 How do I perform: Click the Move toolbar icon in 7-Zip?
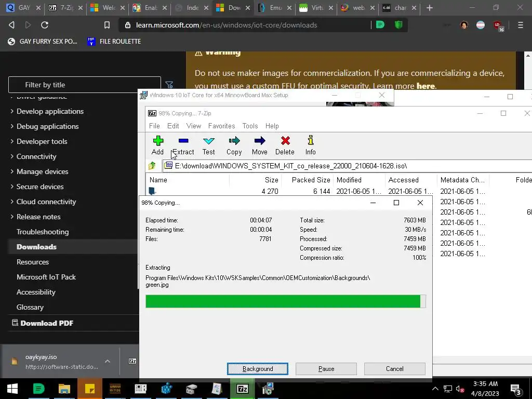pyautogui.click(x=260, y=141)
